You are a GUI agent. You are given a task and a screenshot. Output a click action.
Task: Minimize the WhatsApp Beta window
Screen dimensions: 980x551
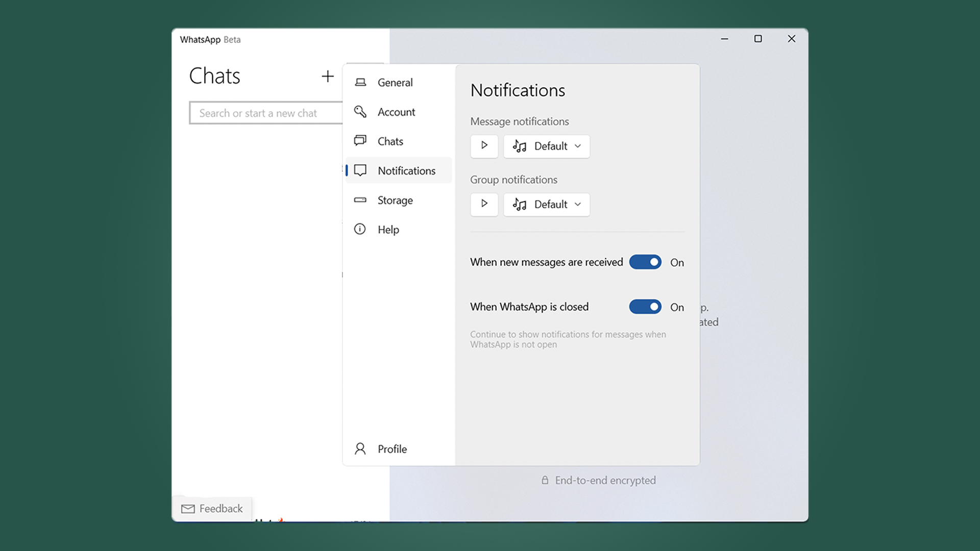click(724, 39)
